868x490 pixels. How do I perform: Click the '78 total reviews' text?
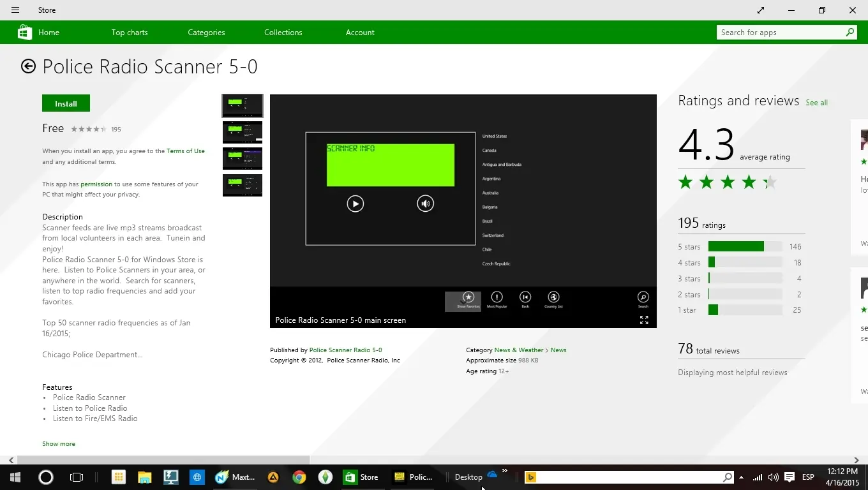pyautogui.click(x=709, y=349)
